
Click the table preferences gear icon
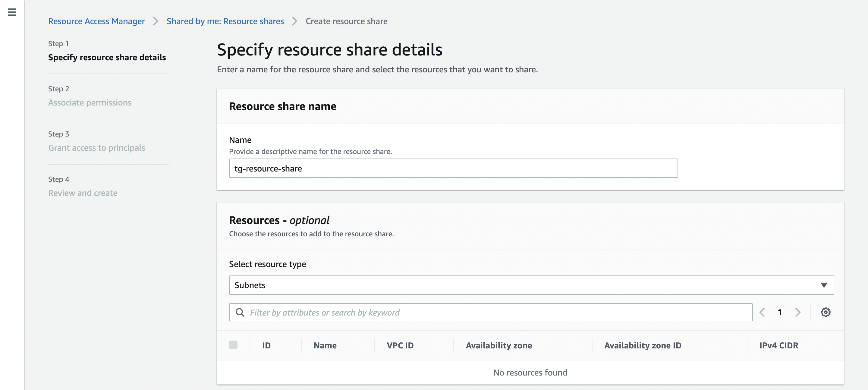(x=825, y=312)
